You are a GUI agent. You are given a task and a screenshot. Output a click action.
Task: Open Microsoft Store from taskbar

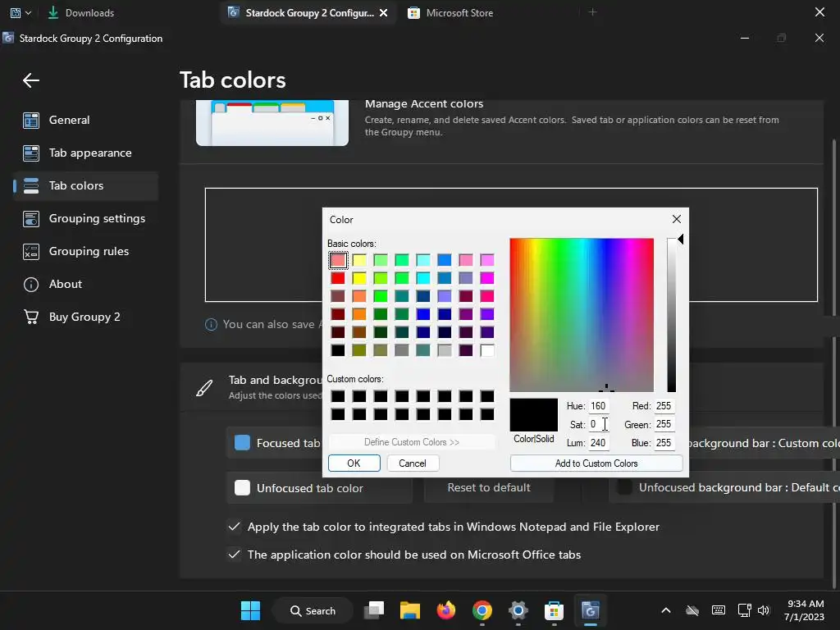click(554, 610)
